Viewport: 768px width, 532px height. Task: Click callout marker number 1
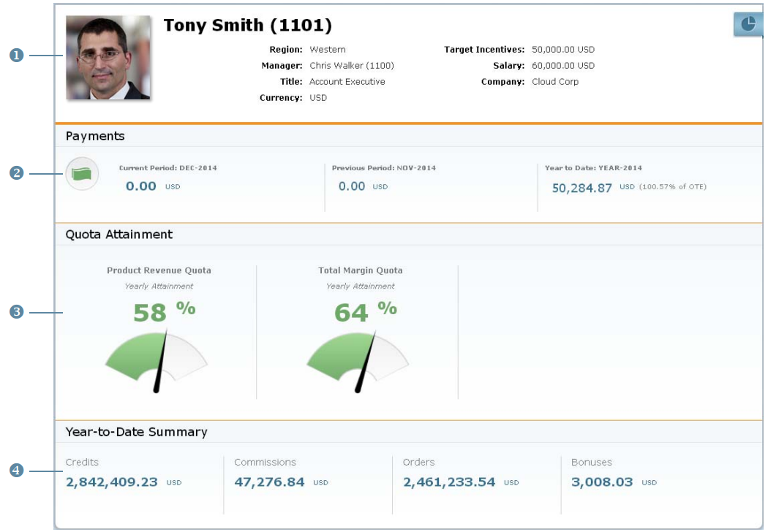click(x=17, y=55)
